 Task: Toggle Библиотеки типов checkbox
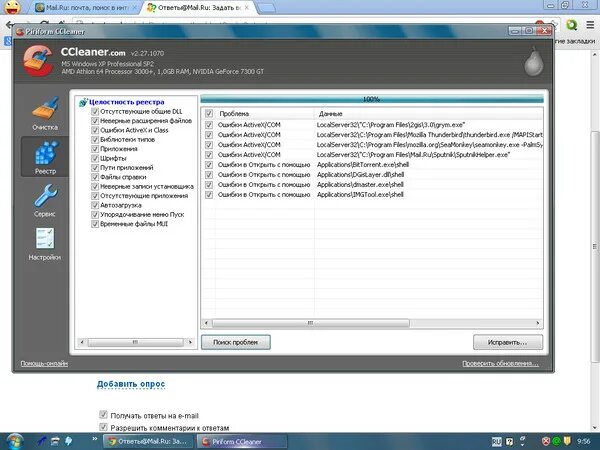coord(95,140)
